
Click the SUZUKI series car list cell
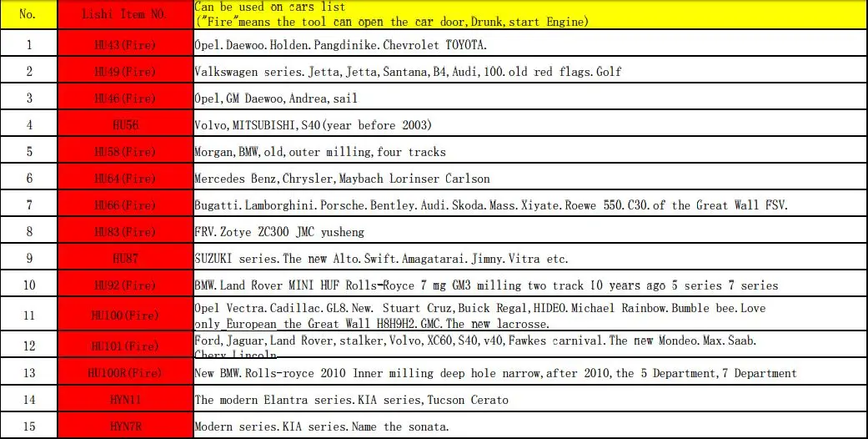pyautogui.click(x=530, y=256)
